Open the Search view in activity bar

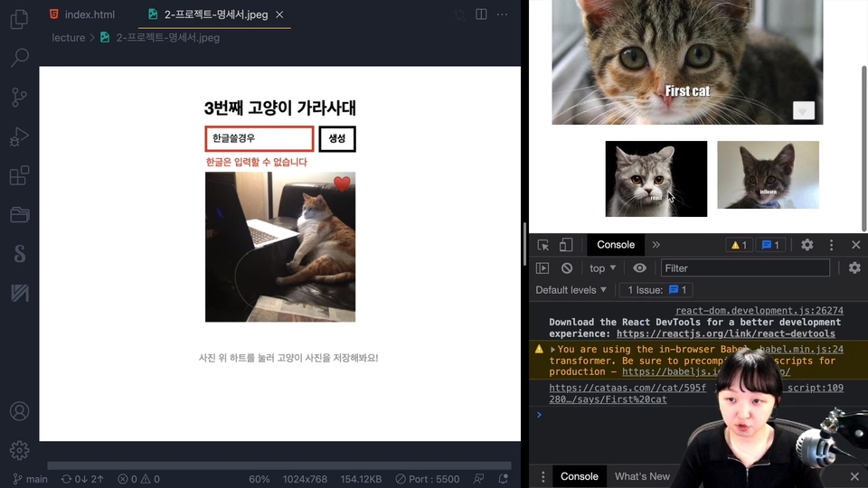[x=19, y=58]
